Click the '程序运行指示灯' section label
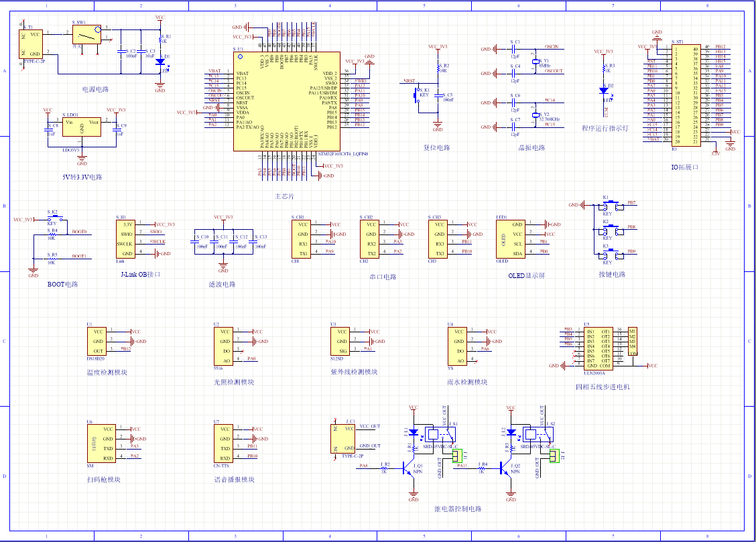This screenshot has height=542, width=756. (605, 129)
